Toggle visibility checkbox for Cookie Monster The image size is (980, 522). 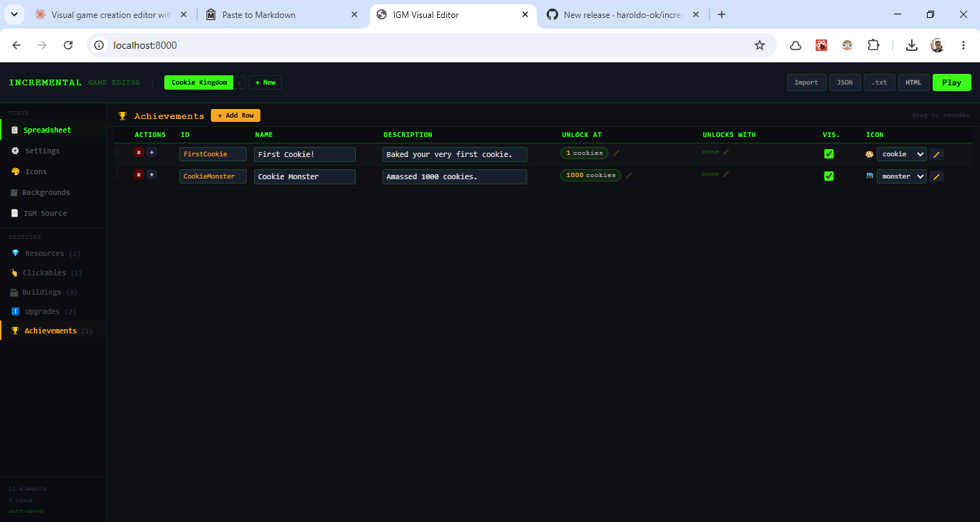click(x=829, y=176)
